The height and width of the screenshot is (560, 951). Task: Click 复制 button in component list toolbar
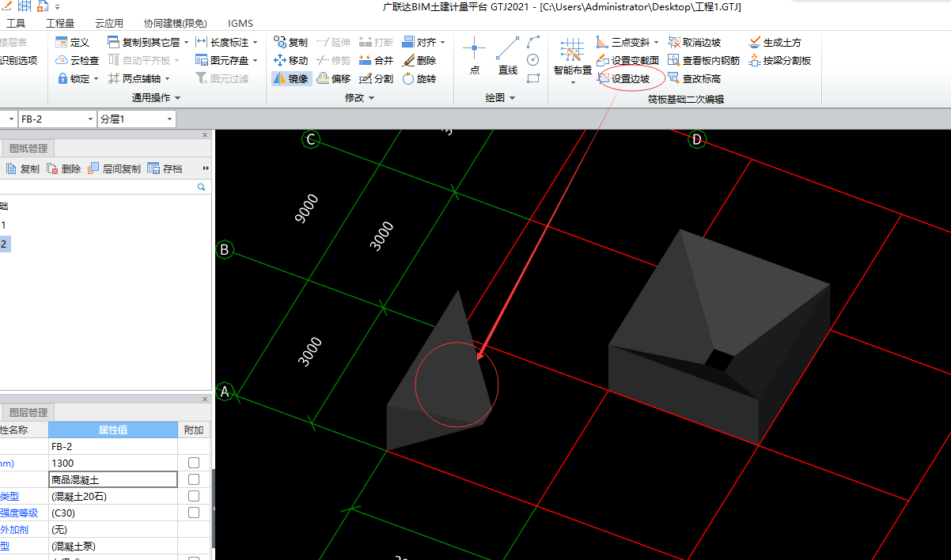click(23, 168)
